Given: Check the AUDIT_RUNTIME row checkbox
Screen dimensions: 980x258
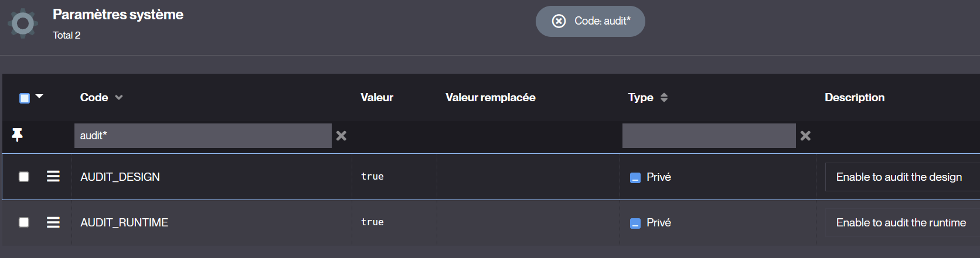Looking at the screenshot, I should pyautogui.click(x=24, y=222).
